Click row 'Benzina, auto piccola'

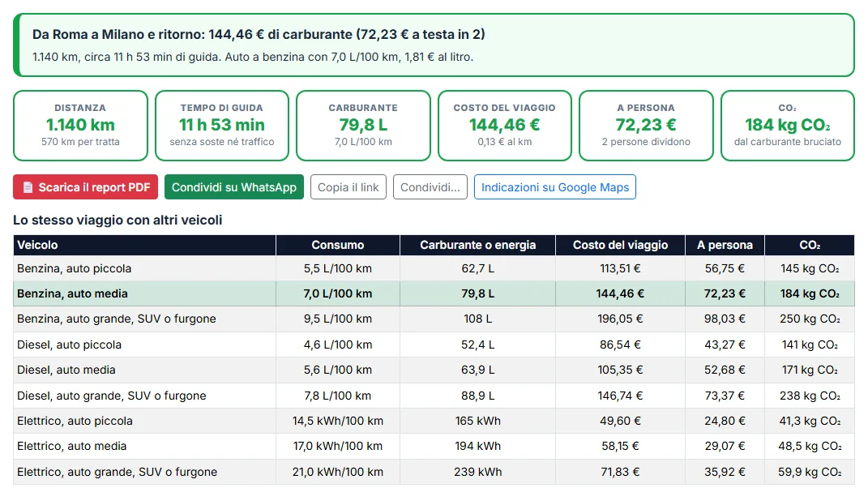coord(434,268)
